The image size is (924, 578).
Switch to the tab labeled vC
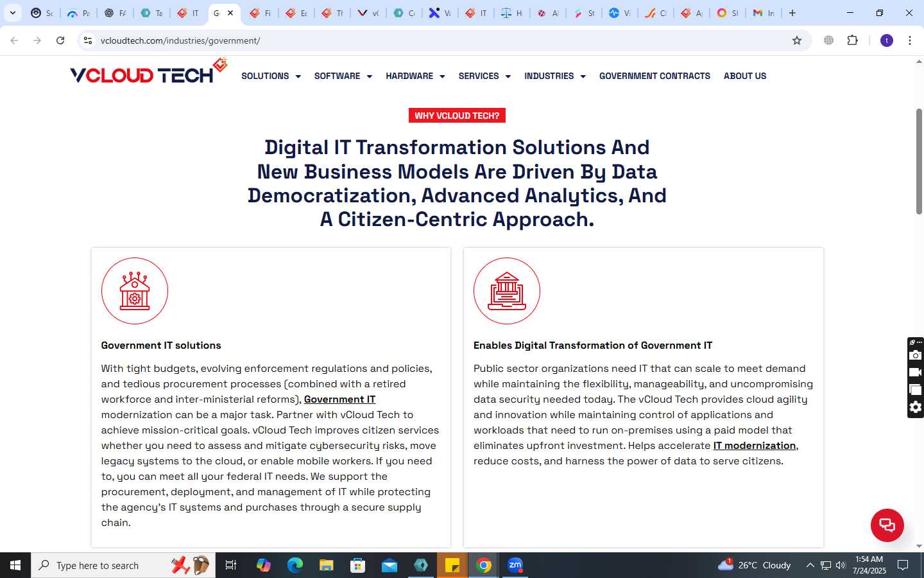tap(368, 13)
